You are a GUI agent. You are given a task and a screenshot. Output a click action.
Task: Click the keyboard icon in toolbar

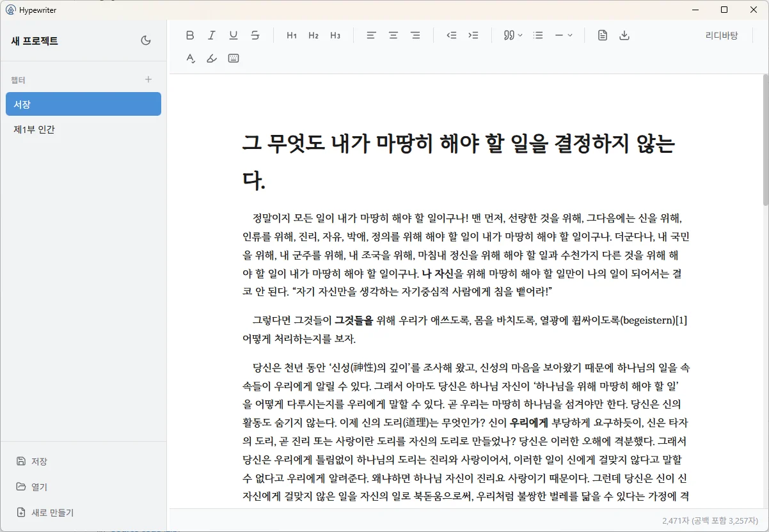[x=234, y=58]
